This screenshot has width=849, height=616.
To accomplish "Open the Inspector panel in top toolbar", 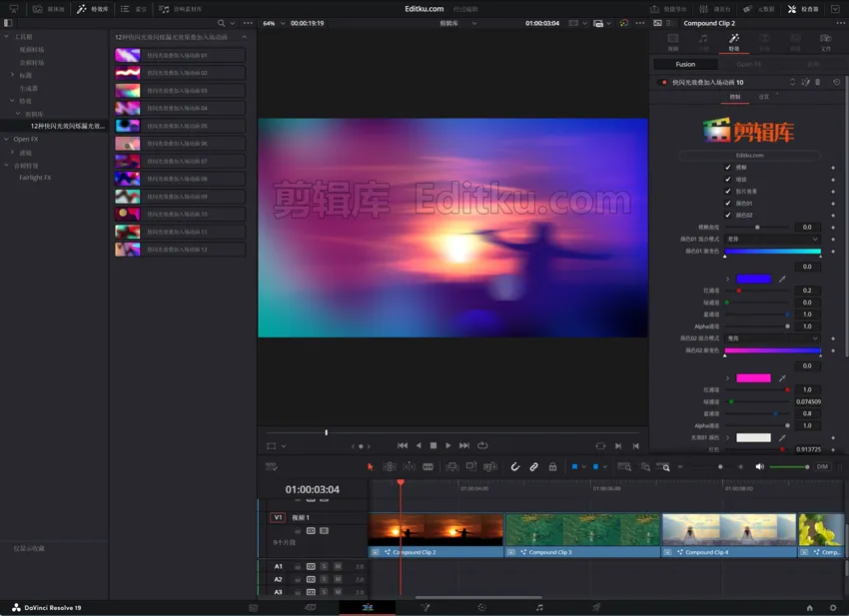I will [803, 9].
